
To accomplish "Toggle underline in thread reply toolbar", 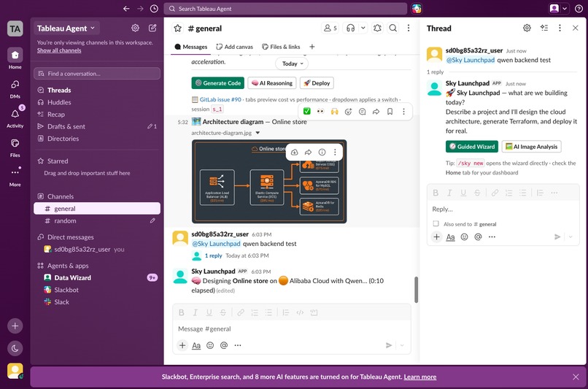I will click(463, 193).
